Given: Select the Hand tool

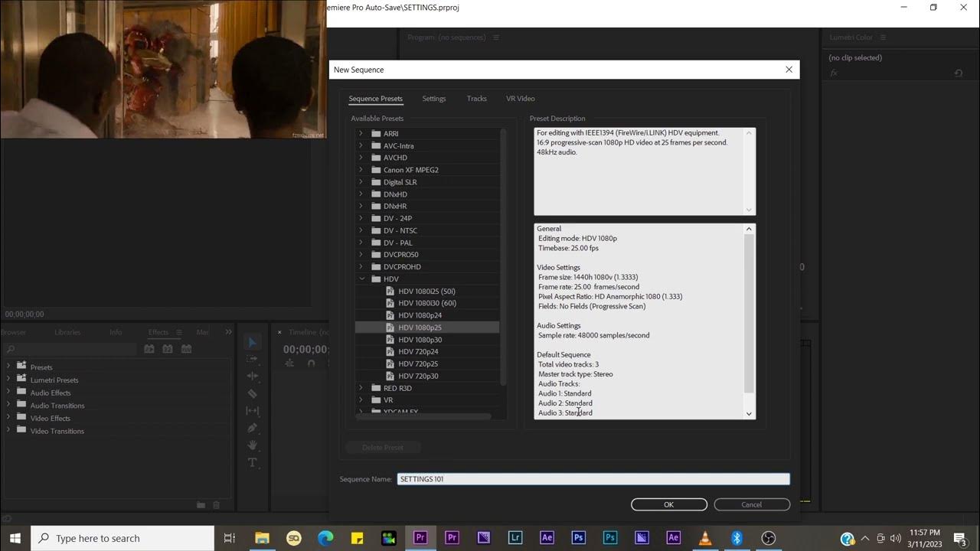Looking at the screenshot, I should pyautogui.click(x=253, y=445).
